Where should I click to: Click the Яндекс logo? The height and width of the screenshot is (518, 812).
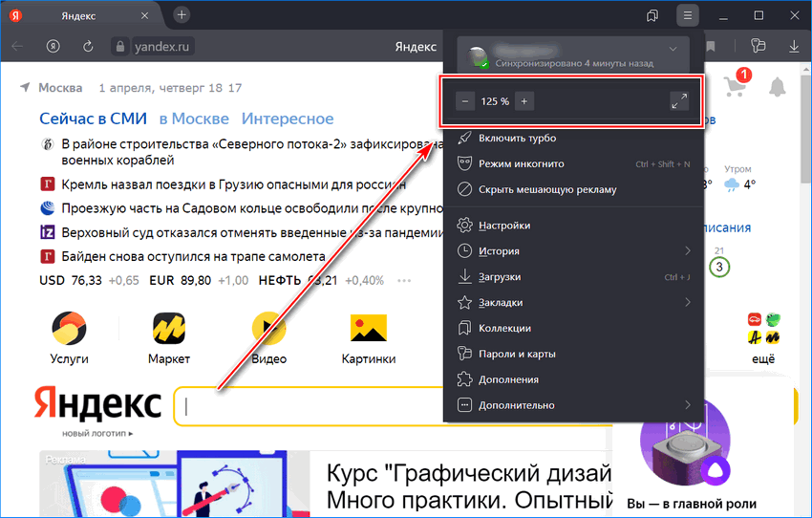coord(97,402)
